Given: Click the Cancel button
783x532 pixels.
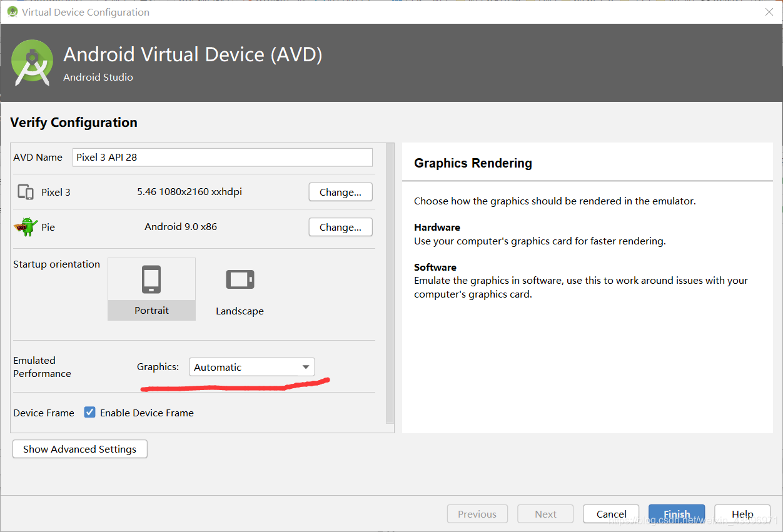Looking at the screenshot, I should pyautogui.click(x=611, y=514).
